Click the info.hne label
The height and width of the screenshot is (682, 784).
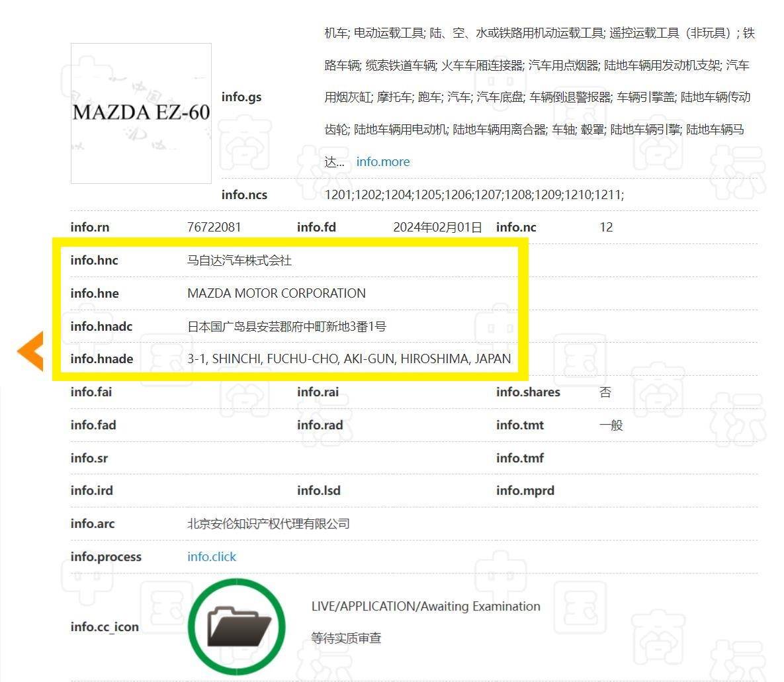point(95,293)
